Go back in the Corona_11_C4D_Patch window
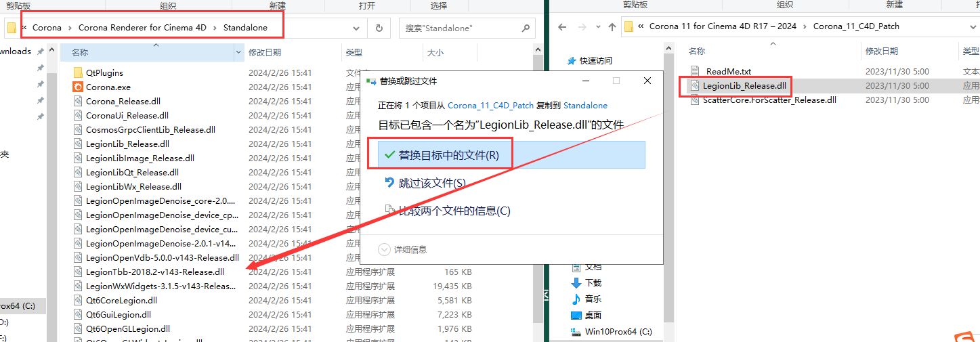This screenshot has width=980, height=342. (x=561, y=27)
